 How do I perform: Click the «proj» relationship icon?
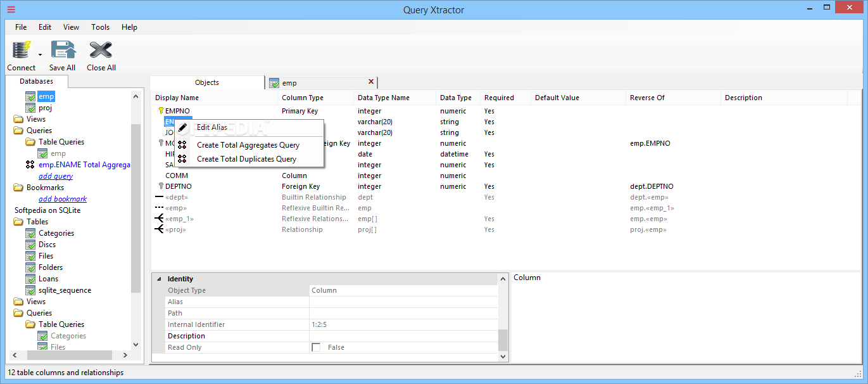pyautogui.click(x=159, y=229)
